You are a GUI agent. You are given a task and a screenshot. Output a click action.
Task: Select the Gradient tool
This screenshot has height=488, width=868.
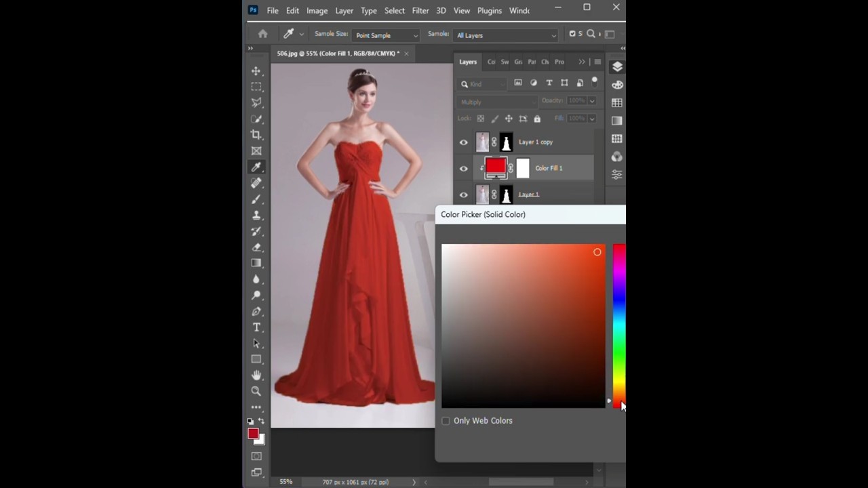256,263
